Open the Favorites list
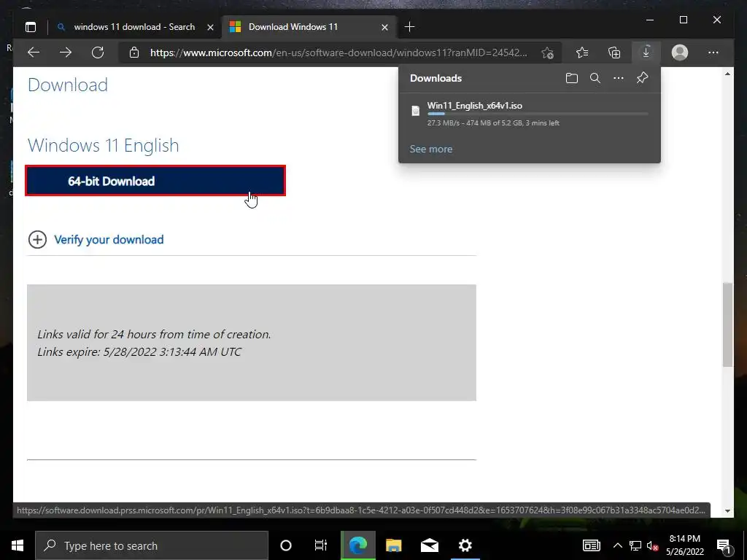This screenshot has height=560, width=747. coord(582,52)
